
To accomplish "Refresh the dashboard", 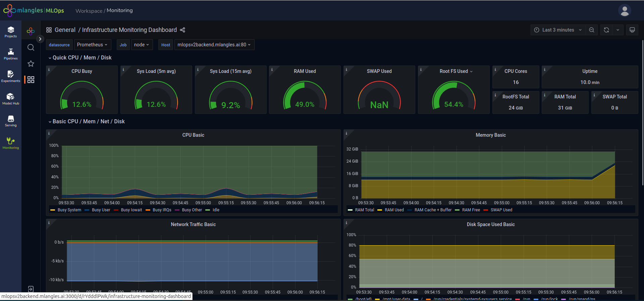I will (606, 30).
